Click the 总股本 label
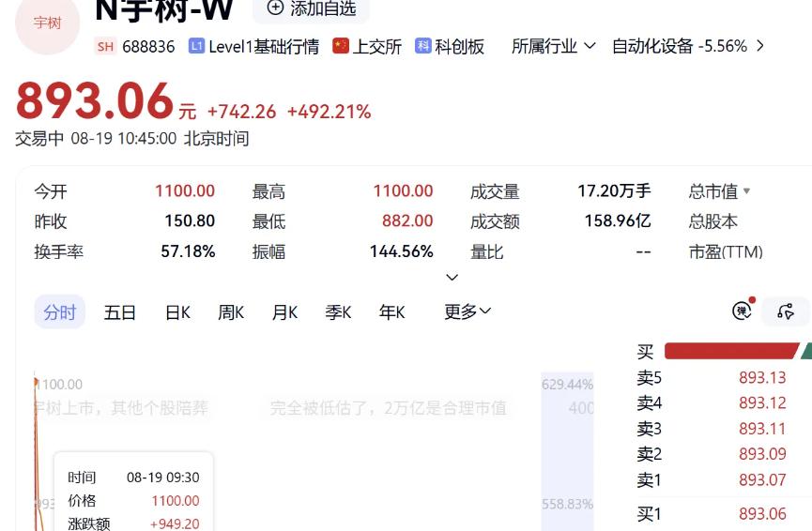 (713, 221)
